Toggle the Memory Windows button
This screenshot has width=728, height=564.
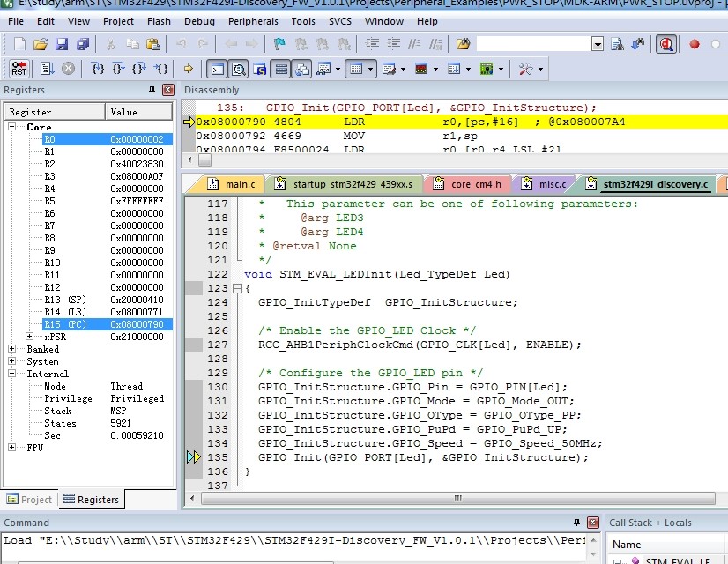(356, 69)
